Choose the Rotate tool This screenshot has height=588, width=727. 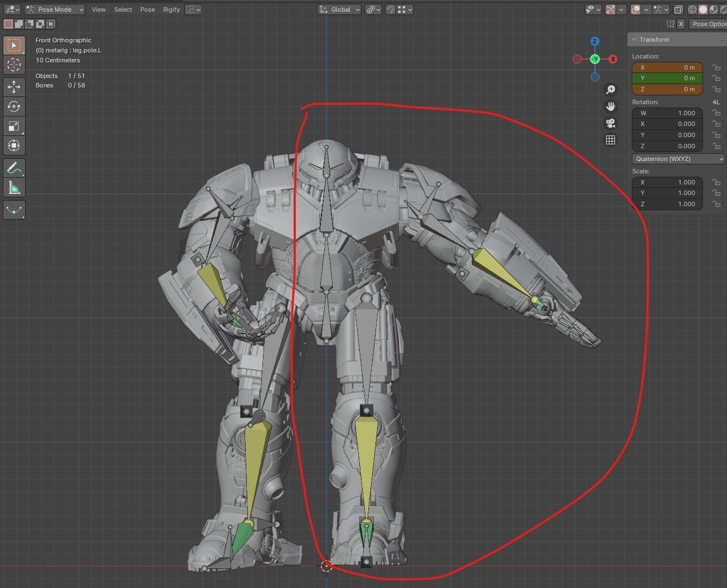point(14,106)
